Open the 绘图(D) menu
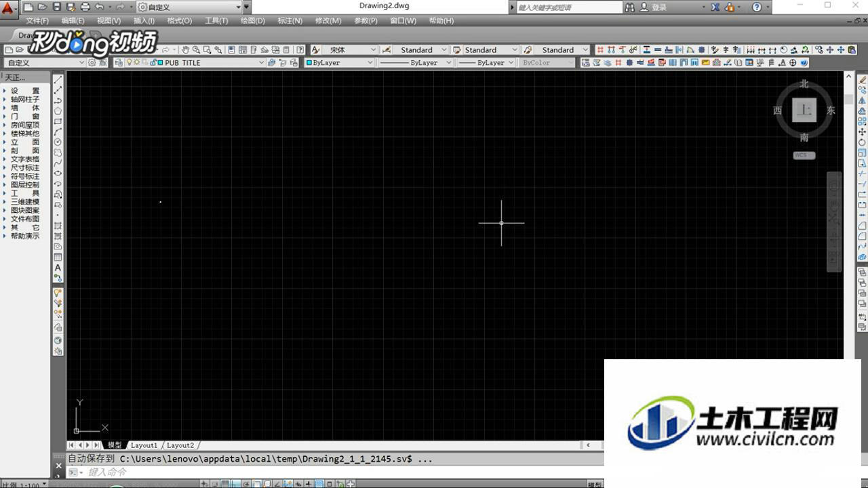Image resolution: width=868 pixels, height=488 pixels. 253,20
